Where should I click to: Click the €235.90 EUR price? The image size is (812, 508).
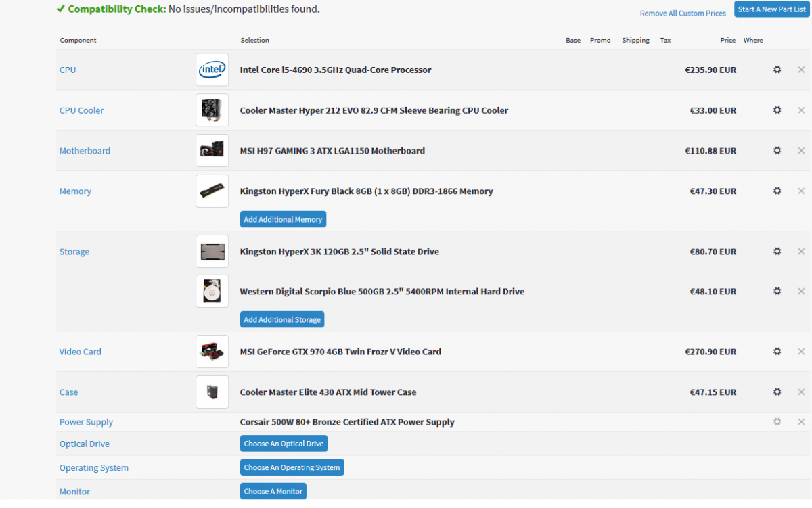coord(710,70)
